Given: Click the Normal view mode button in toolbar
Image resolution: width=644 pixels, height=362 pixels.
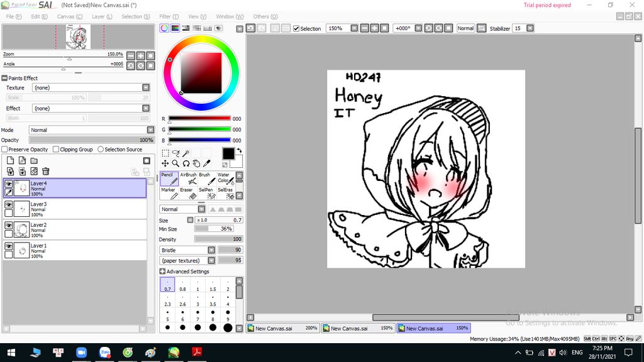Looking at the screenshot, I should pyautogui.click(x=465, y=28).
